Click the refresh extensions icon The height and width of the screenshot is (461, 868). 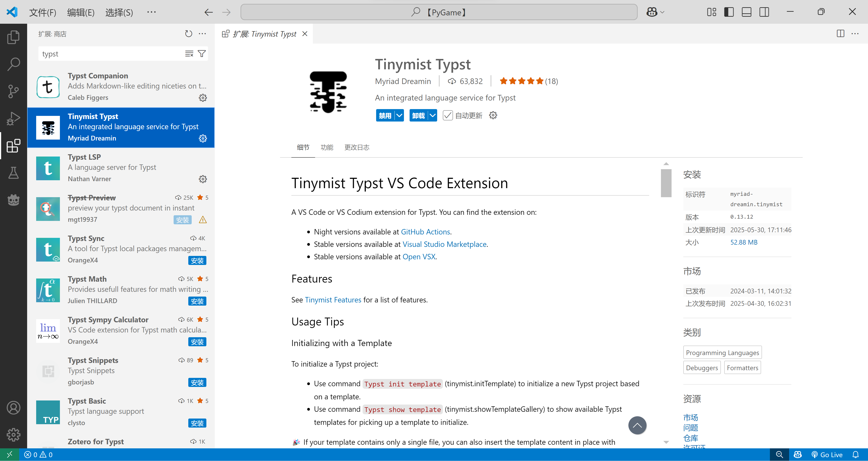coord(188,34)
